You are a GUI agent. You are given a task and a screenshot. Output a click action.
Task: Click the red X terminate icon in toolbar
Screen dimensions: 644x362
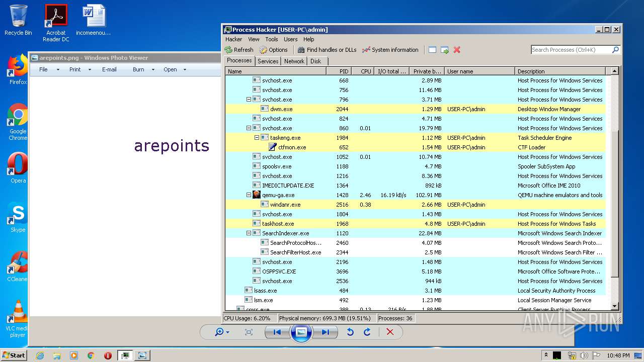(x=457, y=50)
